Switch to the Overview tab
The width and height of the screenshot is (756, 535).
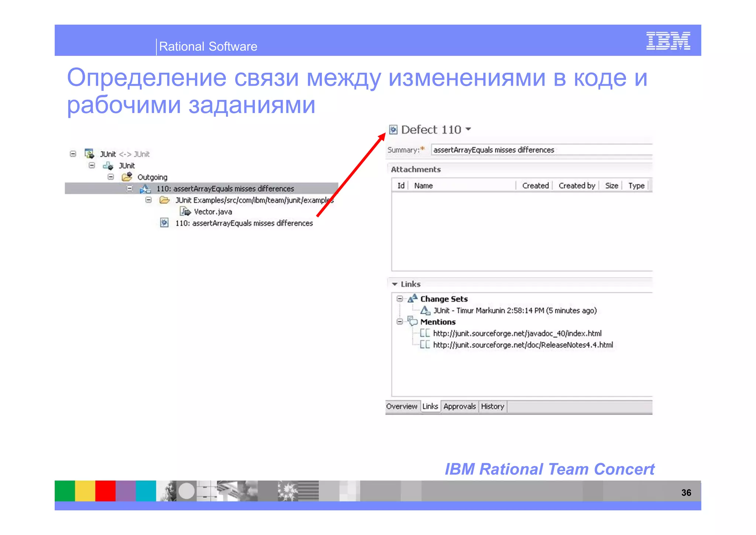coord(402,406)
